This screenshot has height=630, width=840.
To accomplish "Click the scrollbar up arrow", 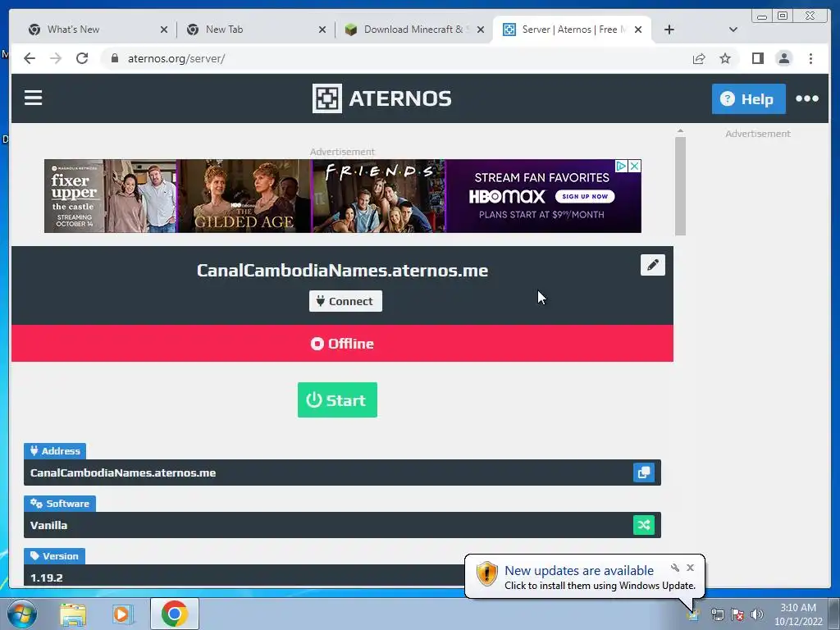I will point(680,130).
